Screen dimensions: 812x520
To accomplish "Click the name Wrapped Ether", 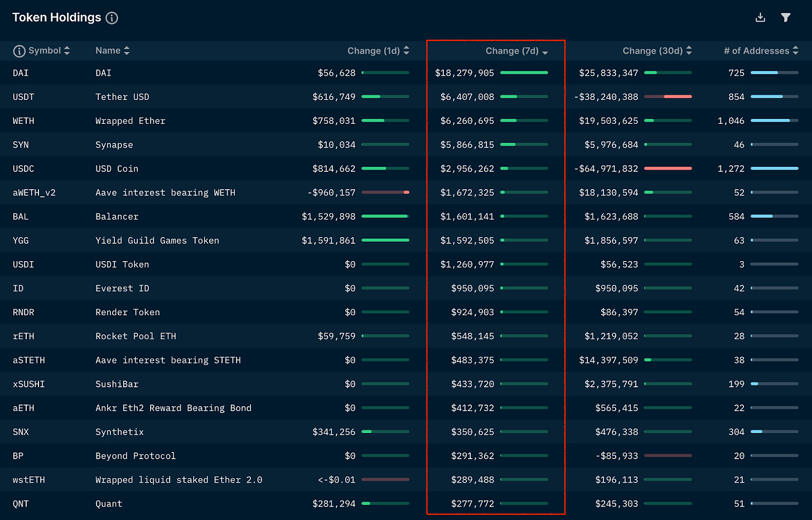I will click(130, 121).
